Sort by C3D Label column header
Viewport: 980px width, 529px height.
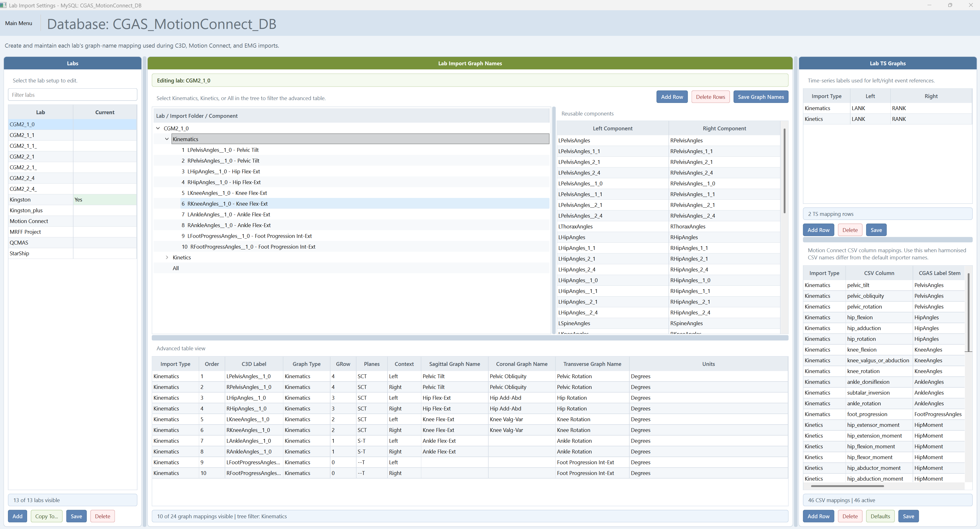click(x=254, y=364)
